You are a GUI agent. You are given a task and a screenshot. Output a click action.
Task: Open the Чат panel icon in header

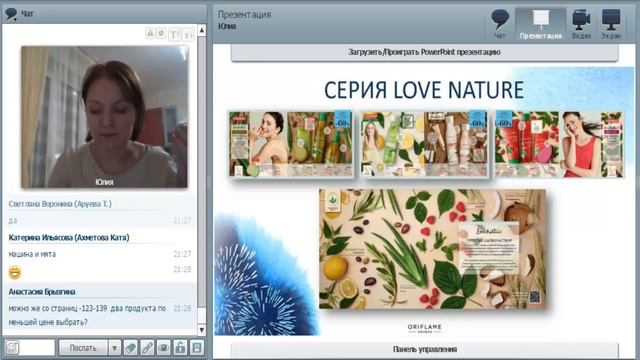pyautogui.click(x=500, y=24)
